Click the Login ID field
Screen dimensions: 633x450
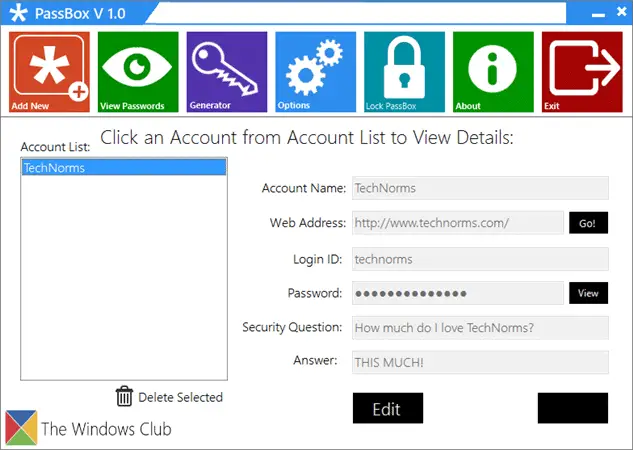tap(480, 259)
